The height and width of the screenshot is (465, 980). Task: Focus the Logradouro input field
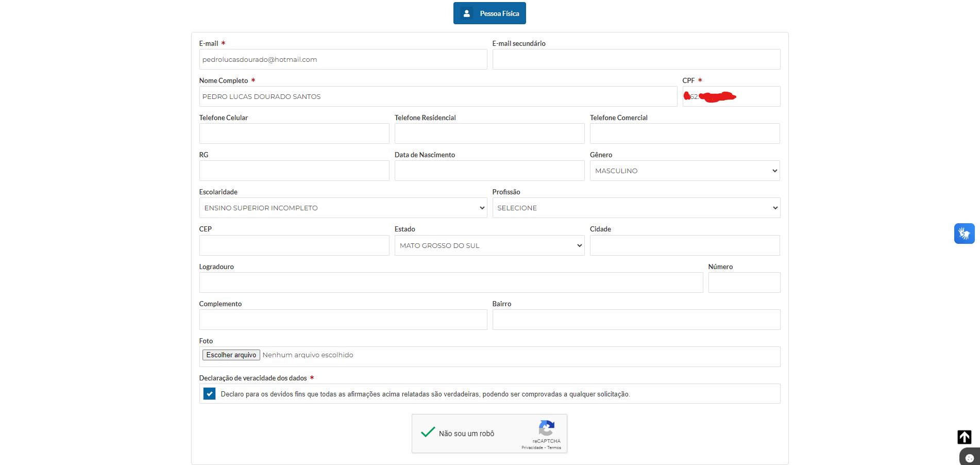click(451, 283)
